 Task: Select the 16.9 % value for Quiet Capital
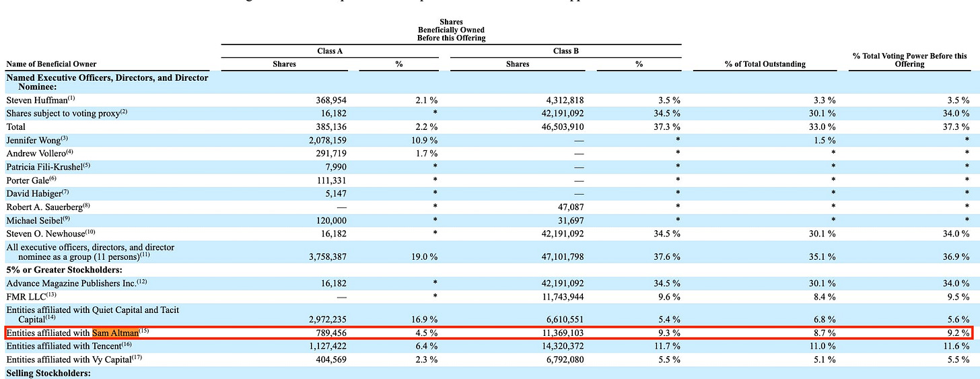(424, 319)
